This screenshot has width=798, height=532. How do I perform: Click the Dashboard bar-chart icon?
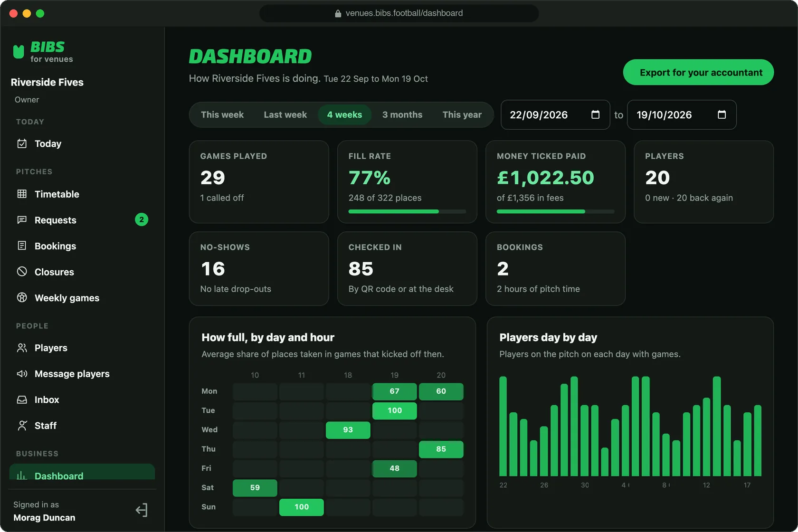(x=22, y=475)
